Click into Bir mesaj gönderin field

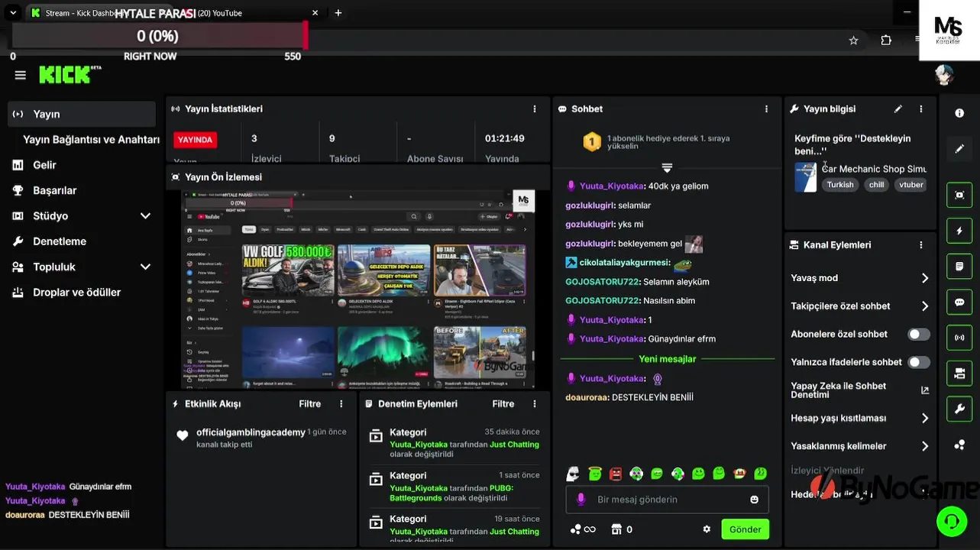[668, 500]
